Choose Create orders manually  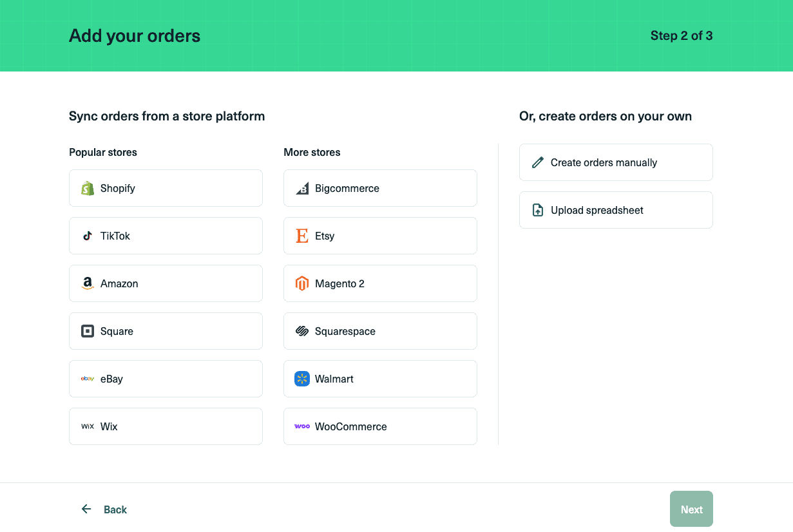click(x=616, y=162)
